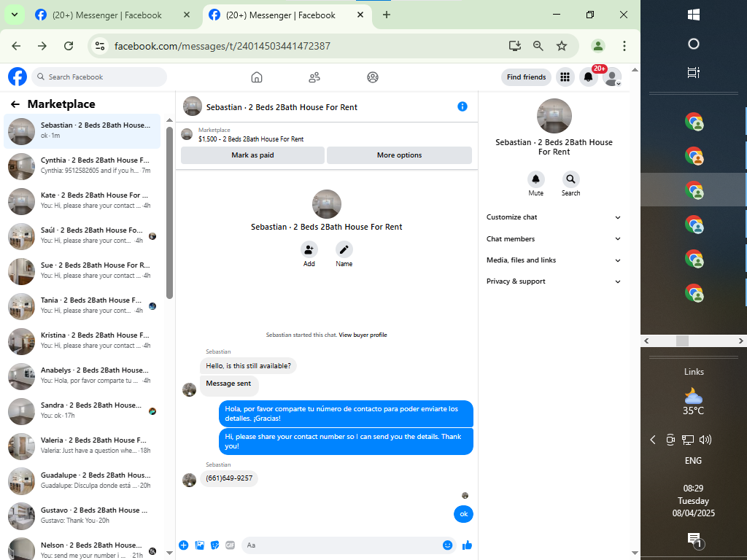Select the second Messenger | Facebook tab
This screenshot has width=747, height=560.
280,15
